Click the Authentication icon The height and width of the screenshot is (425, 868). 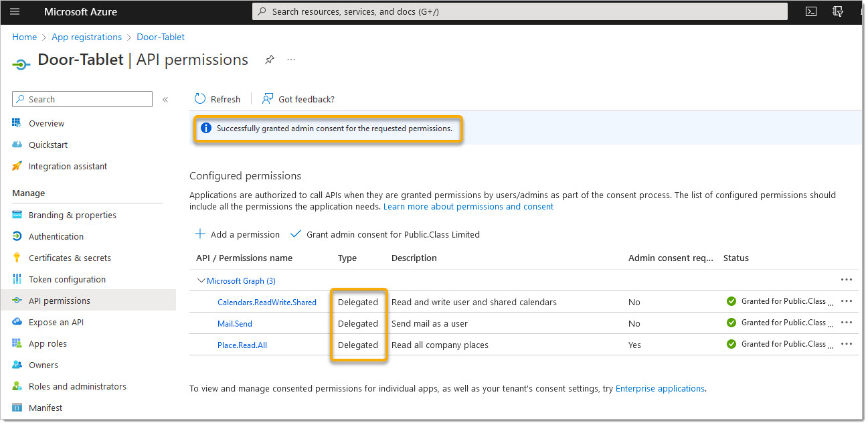pyautogui.click(x=17, y=236)
